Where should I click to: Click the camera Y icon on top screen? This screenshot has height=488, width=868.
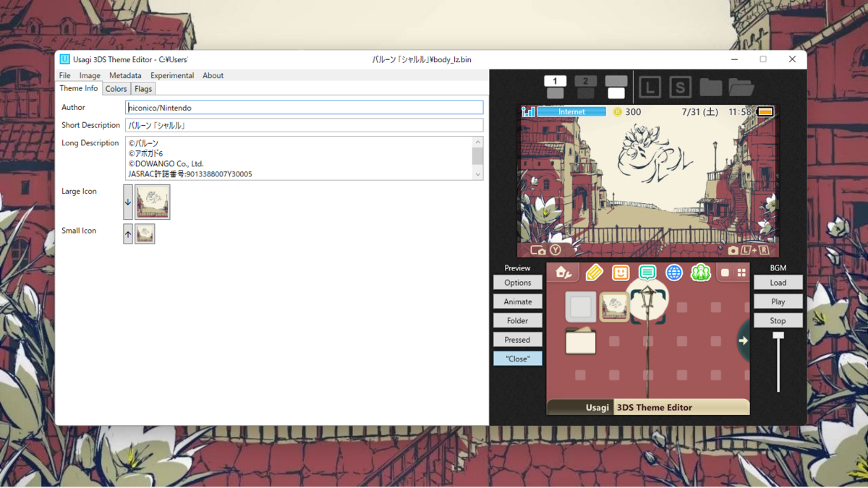point(546,250)
